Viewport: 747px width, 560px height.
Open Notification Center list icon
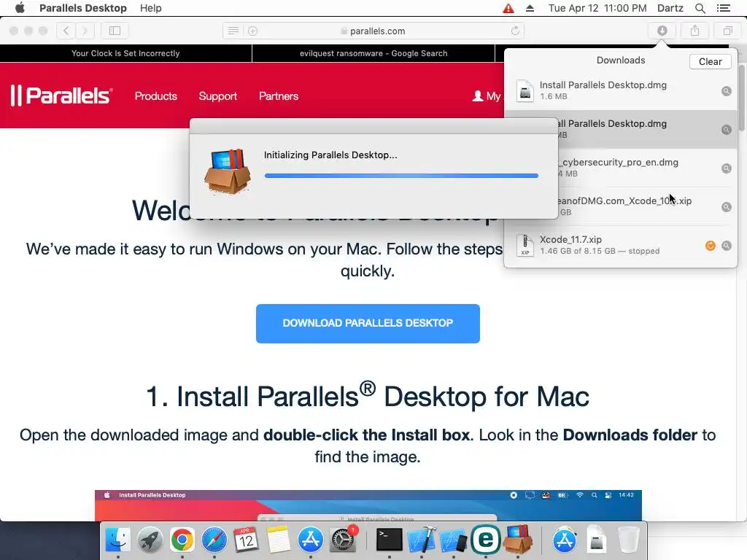[x=723, y=8]
